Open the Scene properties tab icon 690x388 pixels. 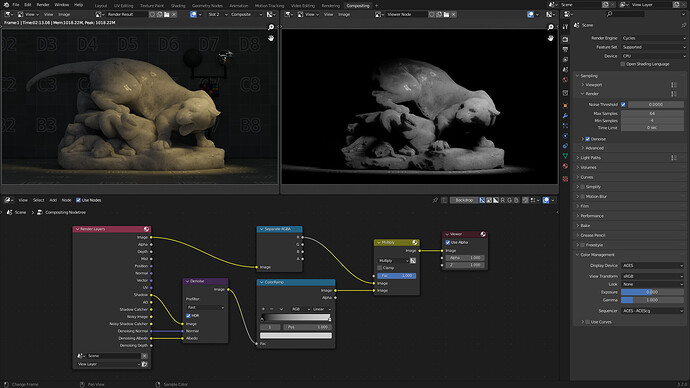(565, 70)
